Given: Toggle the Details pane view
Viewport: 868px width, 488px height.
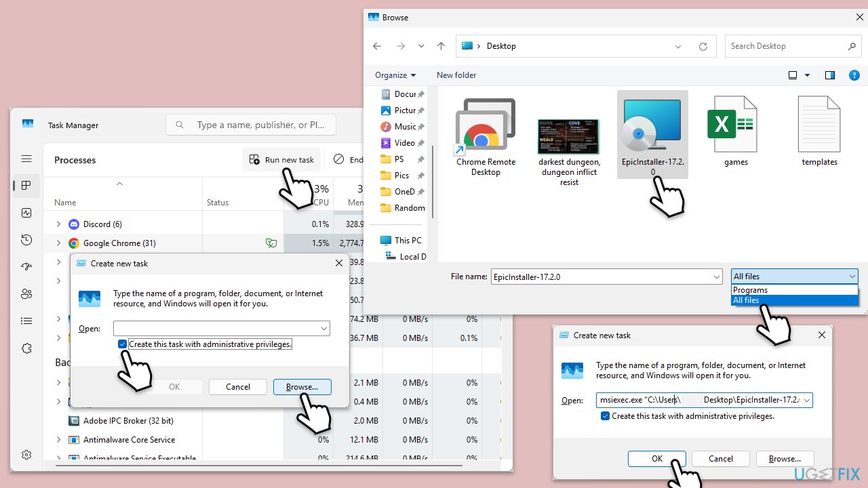Looking at the screenshot, I should click(x=829, y=75).
